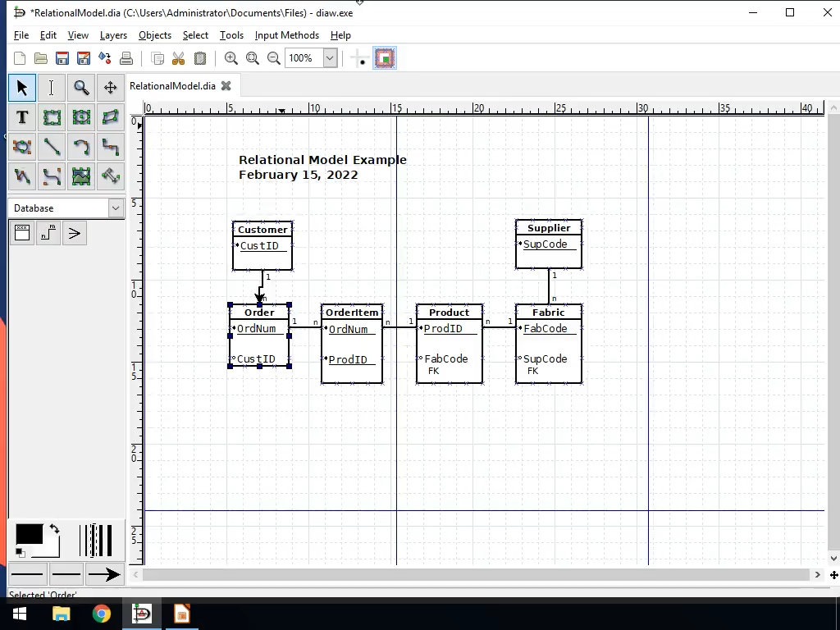
Task: Toggle snap to grid
Action: click(358, 57)
